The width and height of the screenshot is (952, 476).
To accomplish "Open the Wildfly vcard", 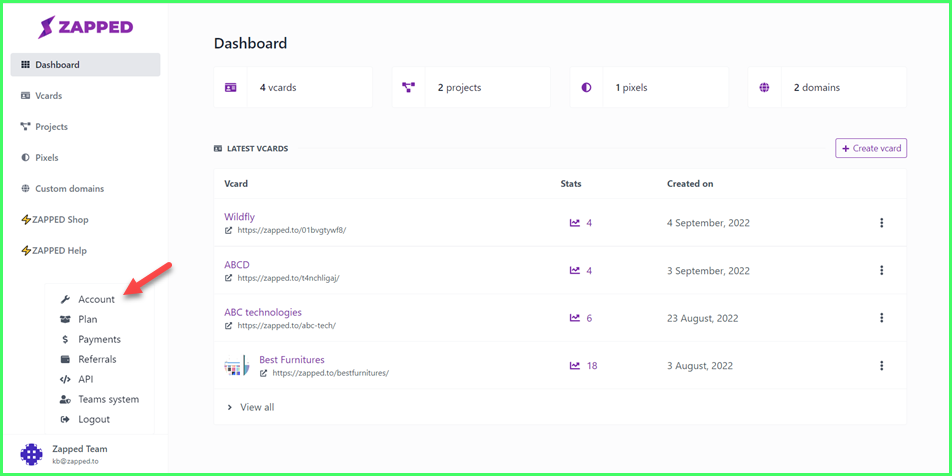I will (239, 217).
